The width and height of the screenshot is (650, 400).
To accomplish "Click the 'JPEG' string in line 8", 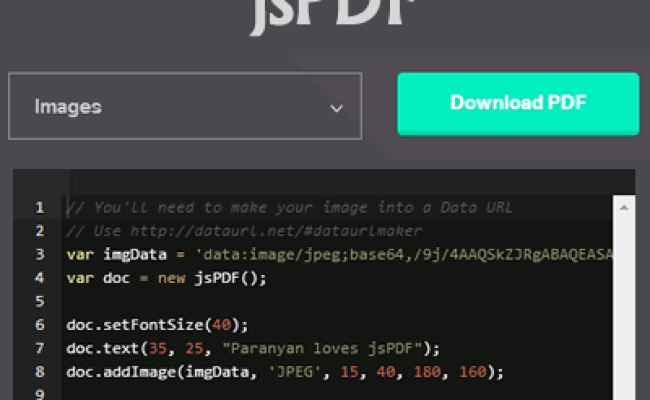I will coord(295,372).
